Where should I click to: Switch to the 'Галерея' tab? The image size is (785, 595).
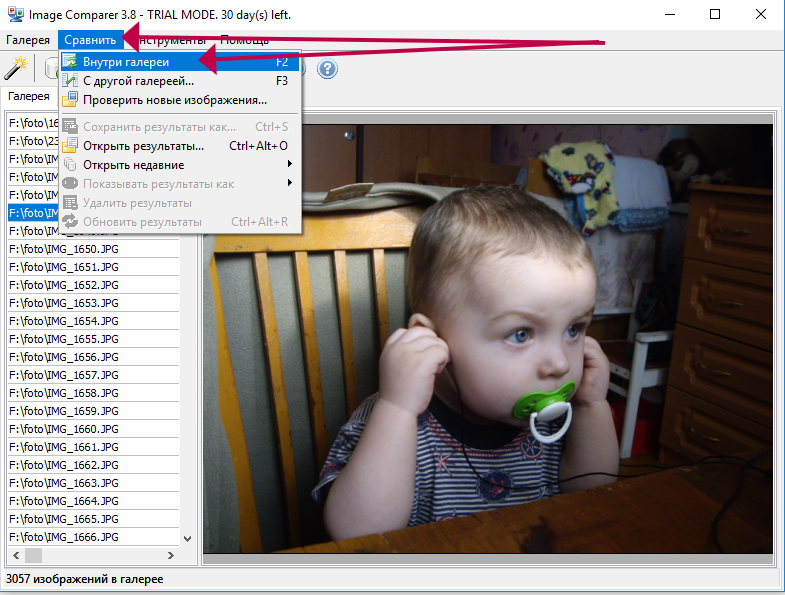pos(28,96)
